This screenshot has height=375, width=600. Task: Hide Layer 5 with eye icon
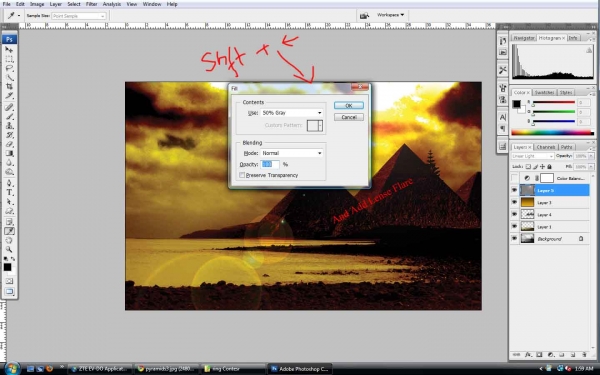[x=515, y=190]
